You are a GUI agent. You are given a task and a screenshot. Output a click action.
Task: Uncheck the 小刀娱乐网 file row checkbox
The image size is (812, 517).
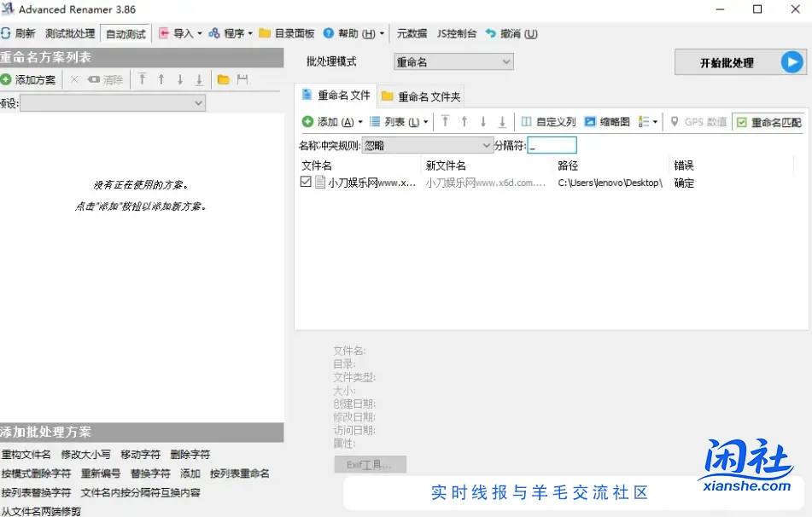tap(305, 181)
